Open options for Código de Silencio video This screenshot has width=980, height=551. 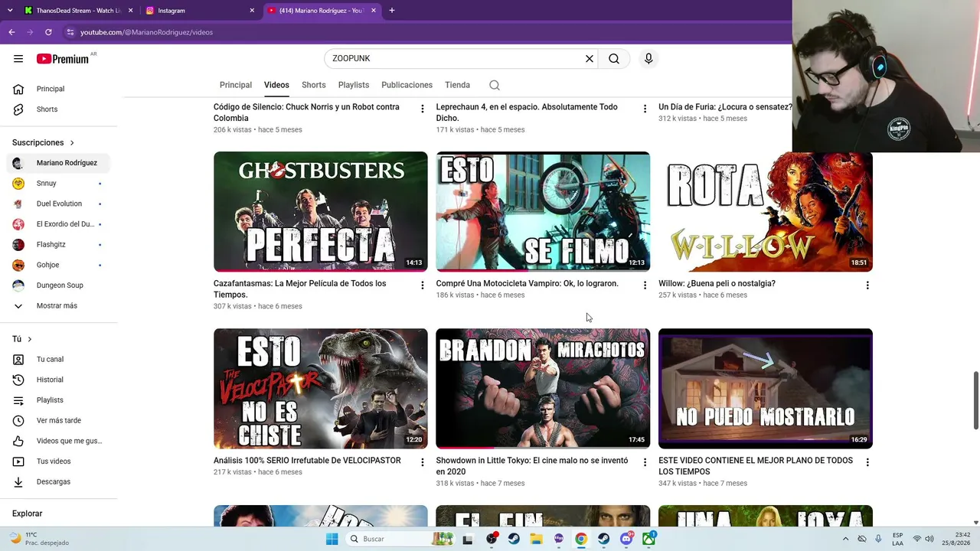422,109
